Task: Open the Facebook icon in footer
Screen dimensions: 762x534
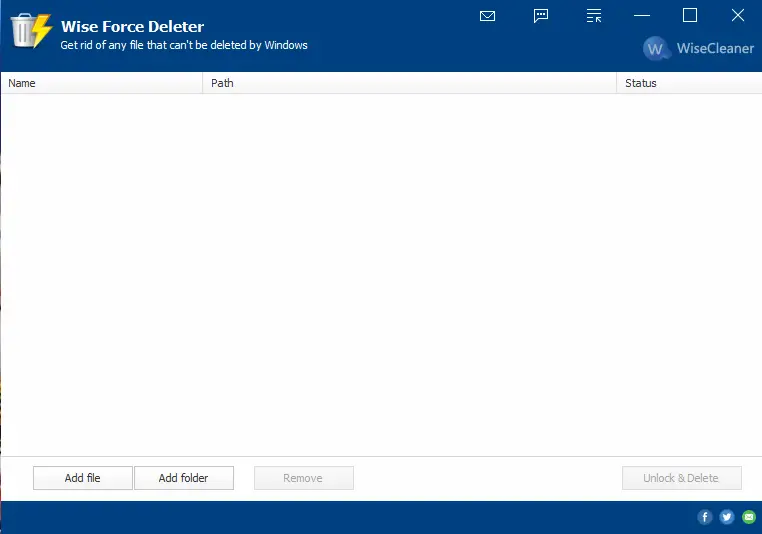Action: (x=705, y=517)
